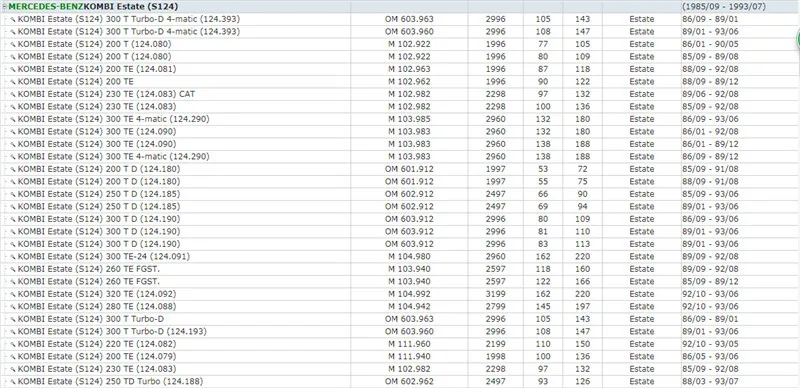The height and width of the screenshot is (388, 800).
Task: Click the icon of the 300 T D row with 81 and 110
Action: pos(13,231)
